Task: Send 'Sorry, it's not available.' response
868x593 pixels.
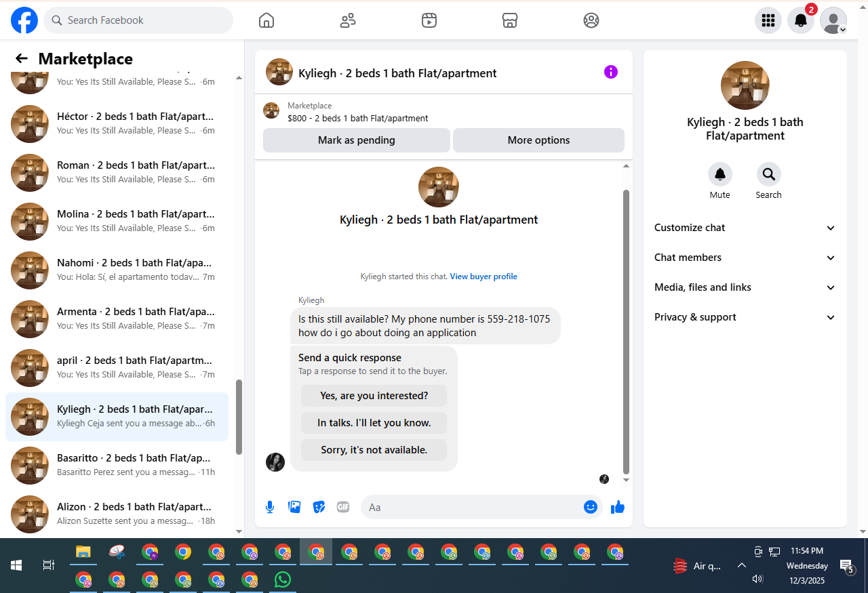Action: (374, 450)
